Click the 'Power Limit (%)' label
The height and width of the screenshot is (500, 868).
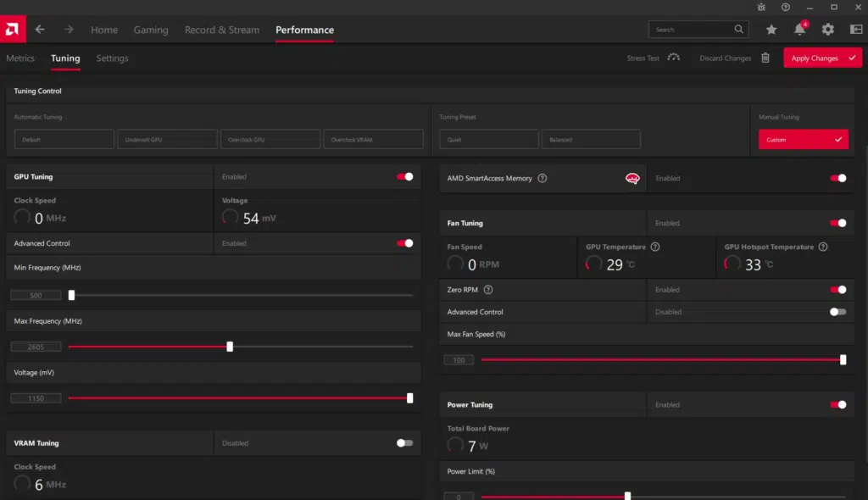coord(471,471)
